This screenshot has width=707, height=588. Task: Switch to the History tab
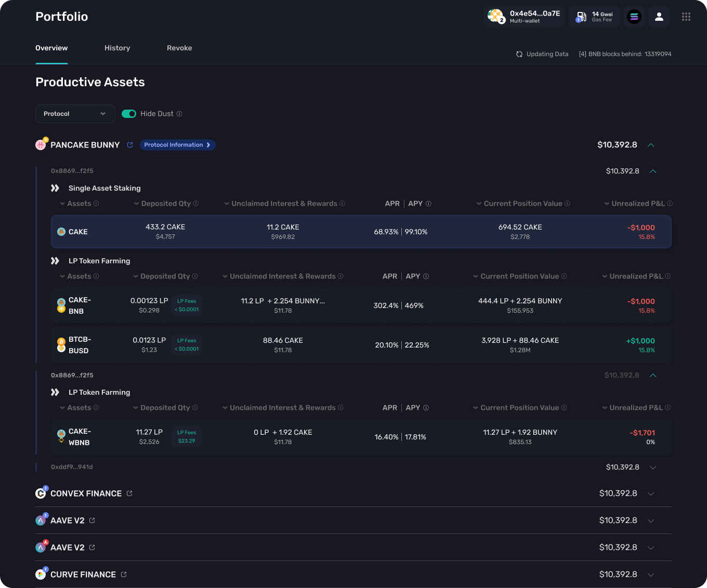click(x=117, y=48)
